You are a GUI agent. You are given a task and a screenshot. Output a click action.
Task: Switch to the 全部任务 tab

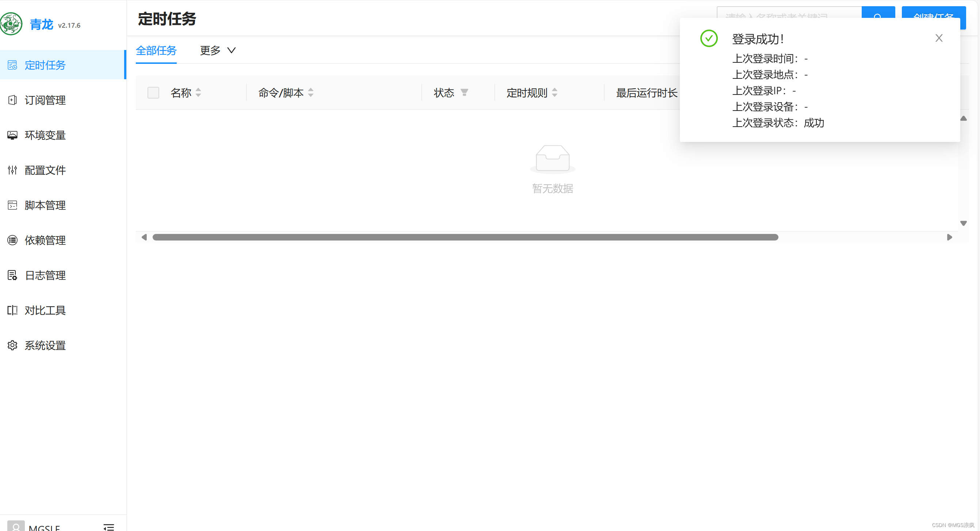coord(156,50)
